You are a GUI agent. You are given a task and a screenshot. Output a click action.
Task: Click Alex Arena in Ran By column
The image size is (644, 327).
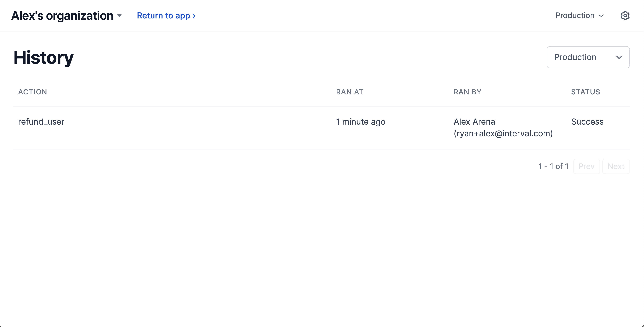click(x=474, y=122)
